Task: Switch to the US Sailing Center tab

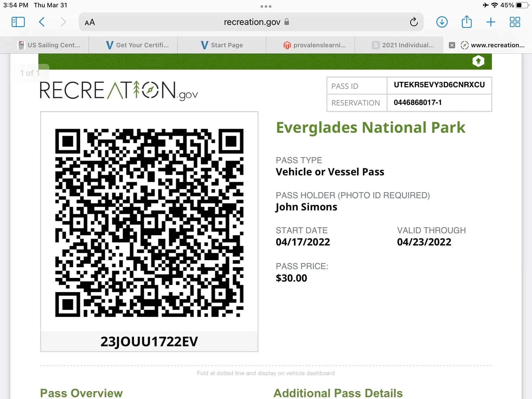Action: [49, 45]
